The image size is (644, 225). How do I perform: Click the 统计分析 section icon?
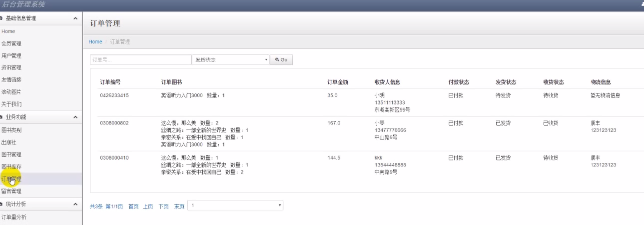point(1,204)
